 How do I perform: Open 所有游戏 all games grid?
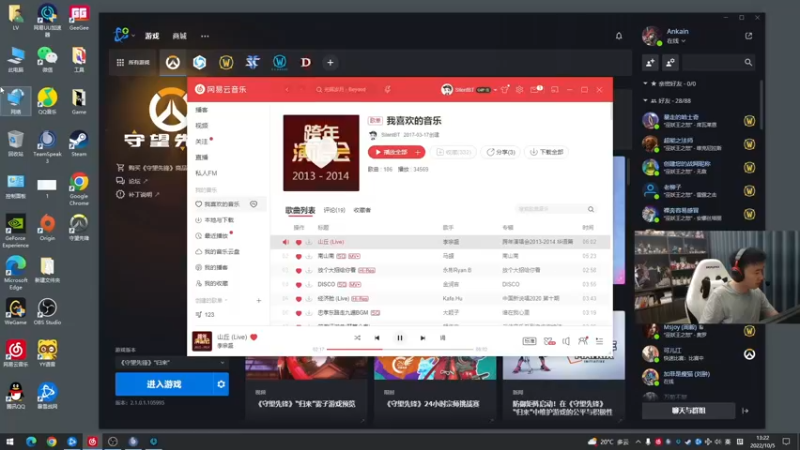point(133,62)
